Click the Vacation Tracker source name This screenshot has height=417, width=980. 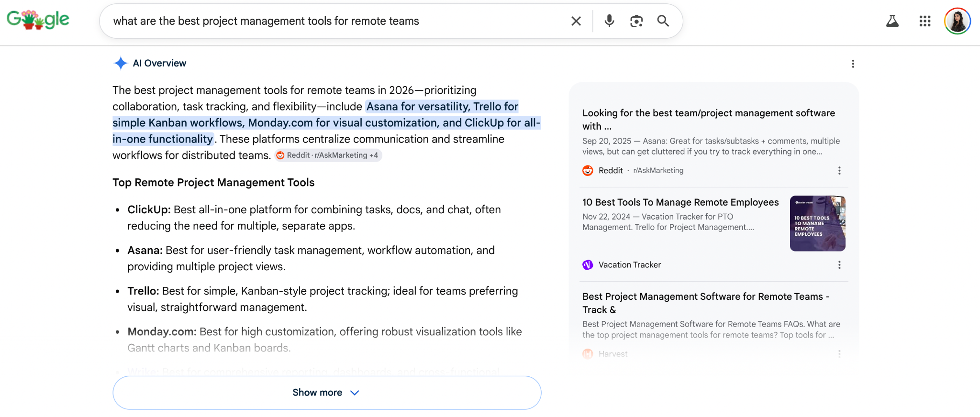coord(630,265)
